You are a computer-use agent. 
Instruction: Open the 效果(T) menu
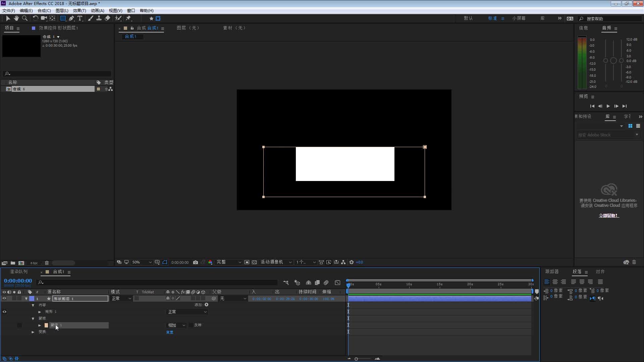[x=79, y=11]
